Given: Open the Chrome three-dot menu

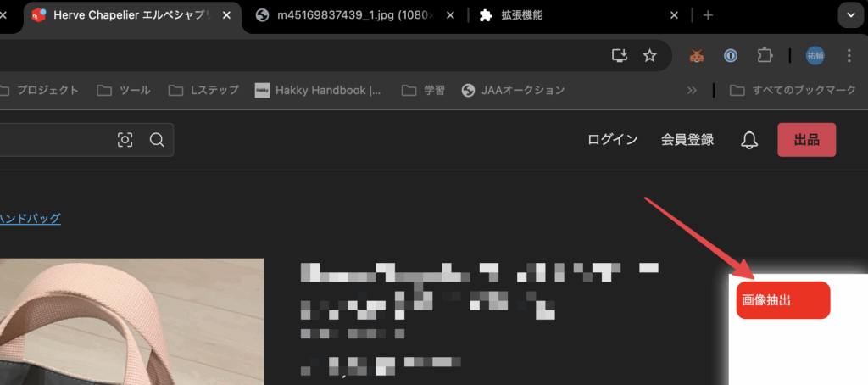Looking at the screenshot, I should click(849, 56).
